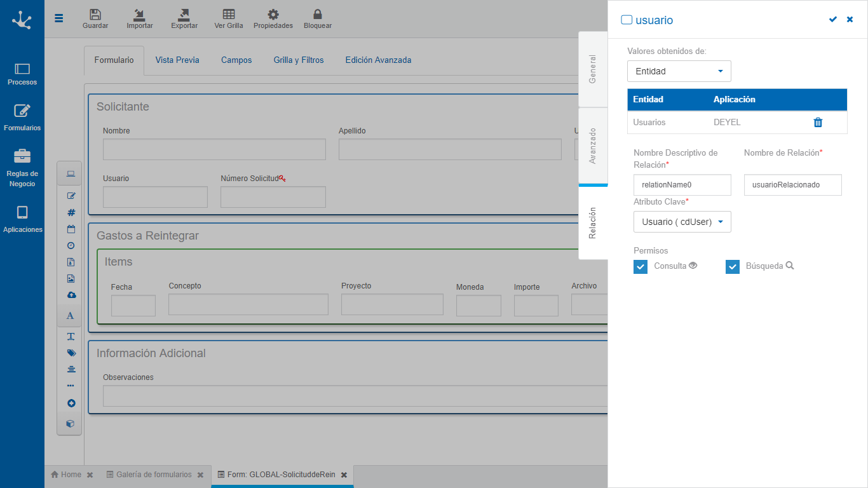Click the cube container tool
The image size is (868, 488).
71,423
